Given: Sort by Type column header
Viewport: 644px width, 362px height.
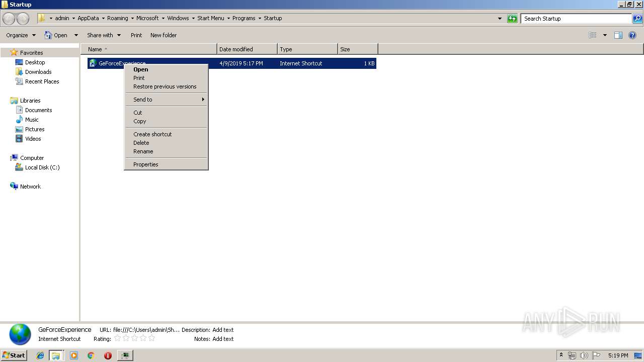Looking at the screenshot, I should click(x=307, y=49).
